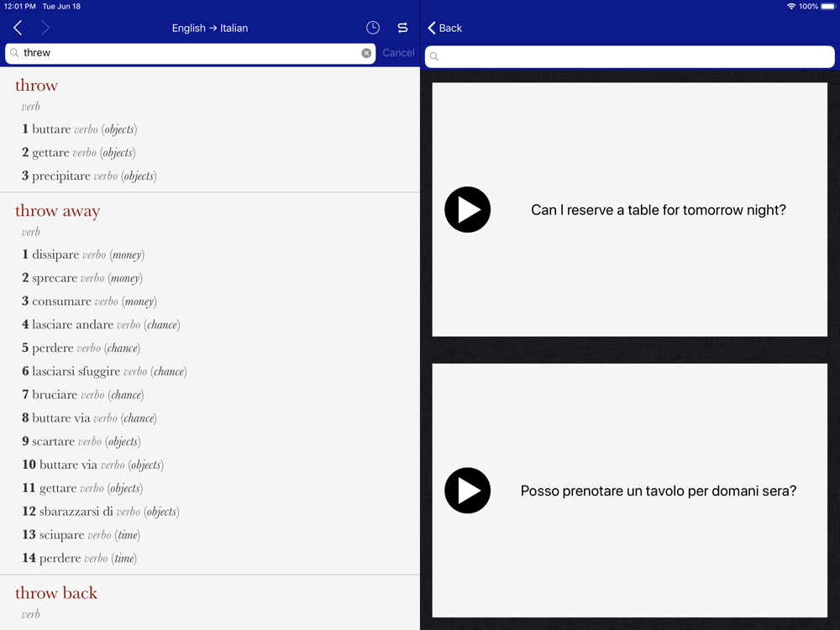
Task: Play the English reservation phrase audio
Action: [468, 209]
